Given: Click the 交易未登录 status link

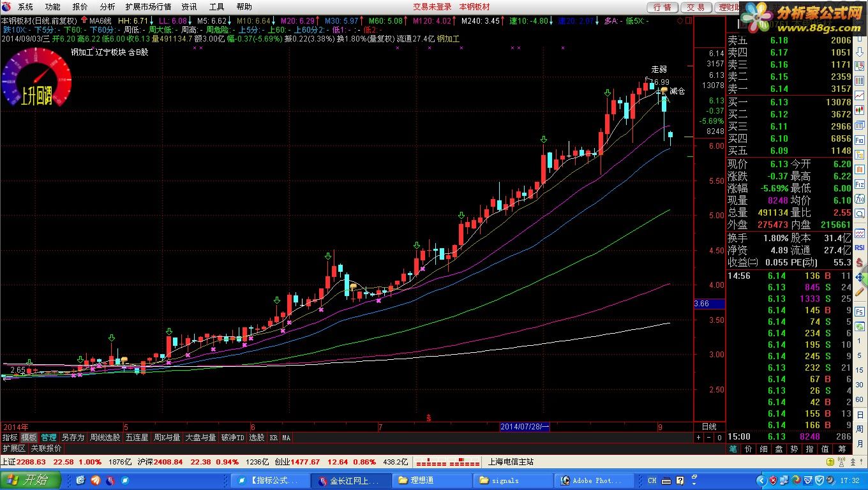Looking at the screenshot, I should coord(432,6).
